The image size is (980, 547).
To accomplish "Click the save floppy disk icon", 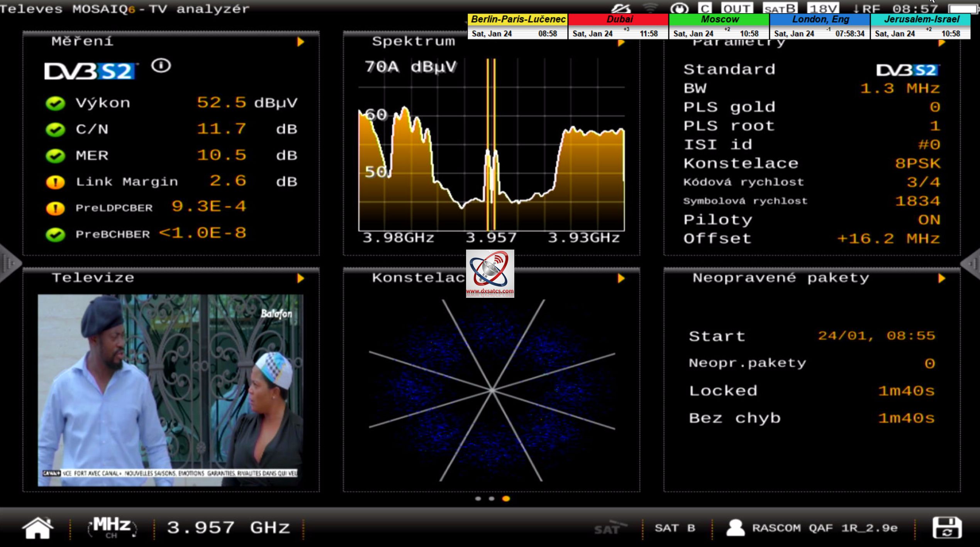I will (x=946, y=528).
